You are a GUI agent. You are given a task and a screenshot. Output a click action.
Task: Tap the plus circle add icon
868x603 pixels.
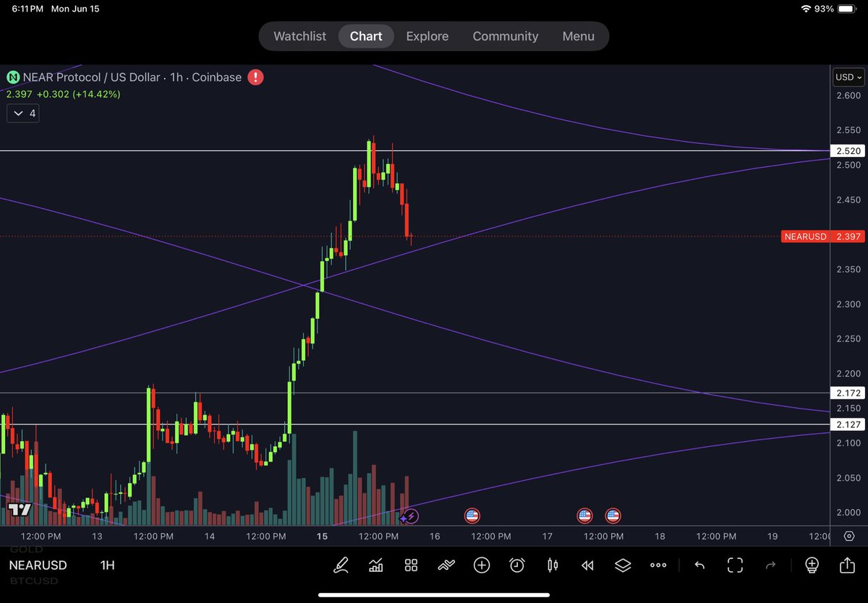click(482, 565)
